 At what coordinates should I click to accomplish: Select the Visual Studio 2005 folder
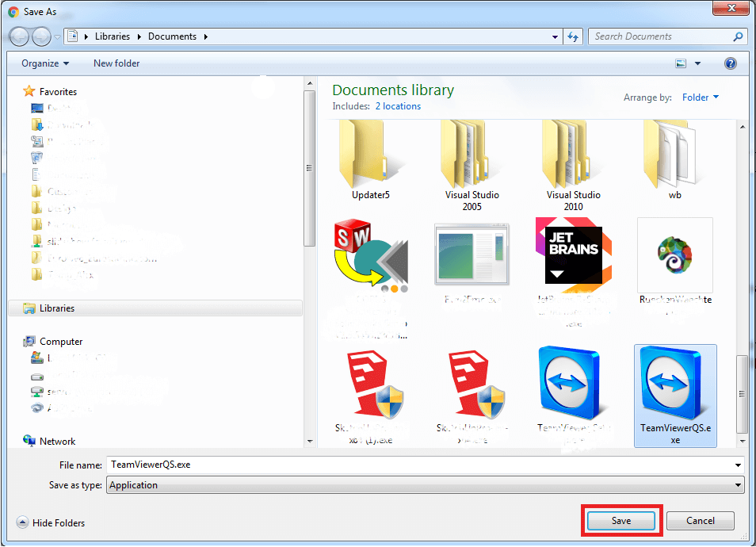pos(472,166)
